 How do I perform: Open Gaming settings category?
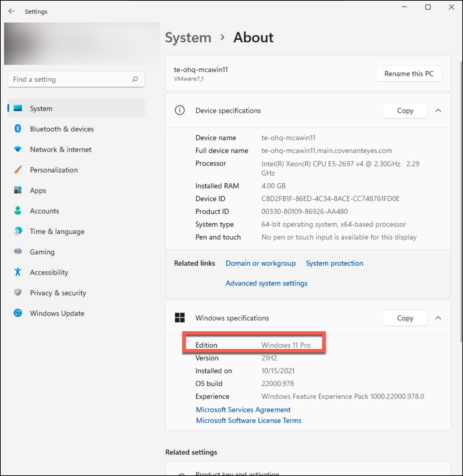click(x=42, y=252)
